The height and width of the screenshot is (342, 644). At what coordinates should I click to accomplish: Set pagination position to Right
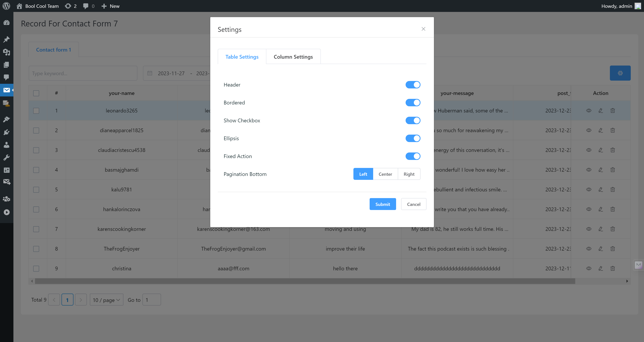click(409, 174)
